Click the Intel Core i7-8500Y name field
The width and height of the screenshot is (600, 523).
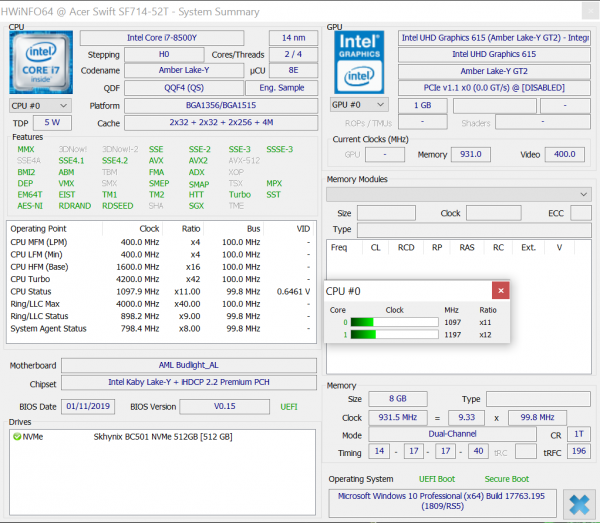[162, 38]
